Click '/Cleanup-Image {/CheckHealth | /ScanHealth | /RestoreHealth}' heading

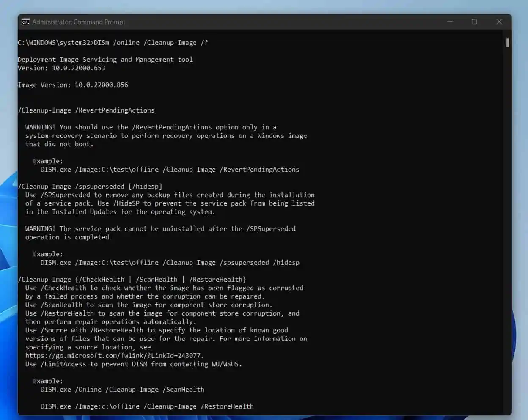click(132, 280)
